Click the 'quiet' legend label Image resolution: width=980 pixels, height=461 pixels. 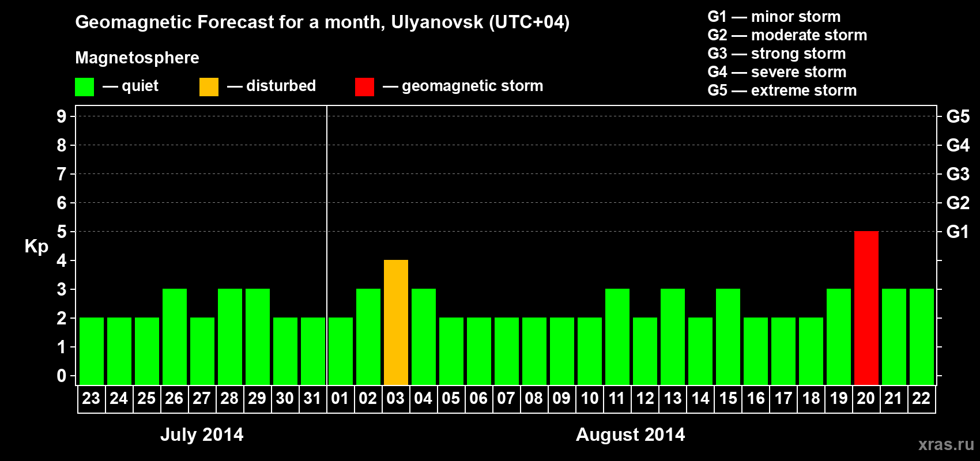point(140,86)
